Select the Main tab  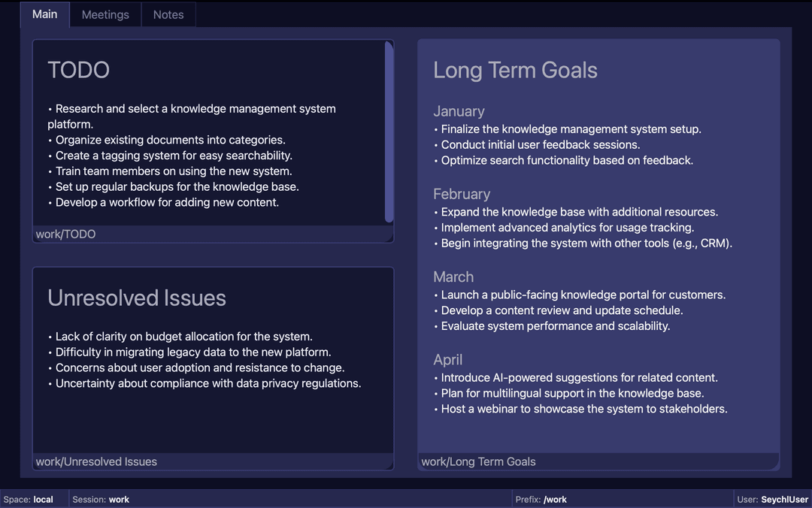coord(44,14)
